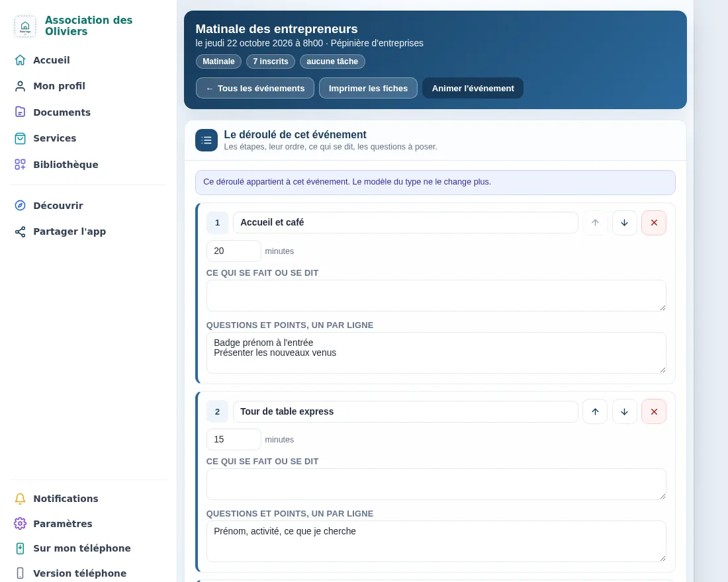Image resolution: width=728 pixels, height=582 pixels.
Task: Open Mon profil person icon
Action: 20,87
